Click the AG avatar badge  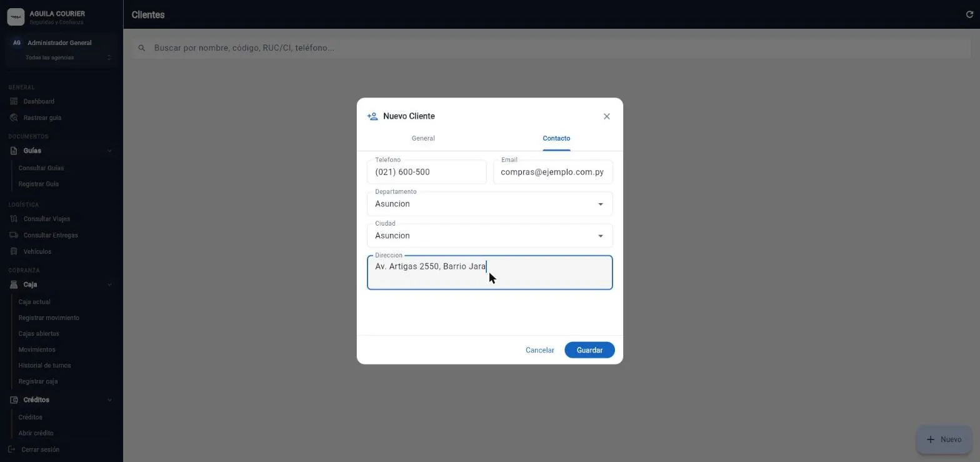click(x=17, y=43)
